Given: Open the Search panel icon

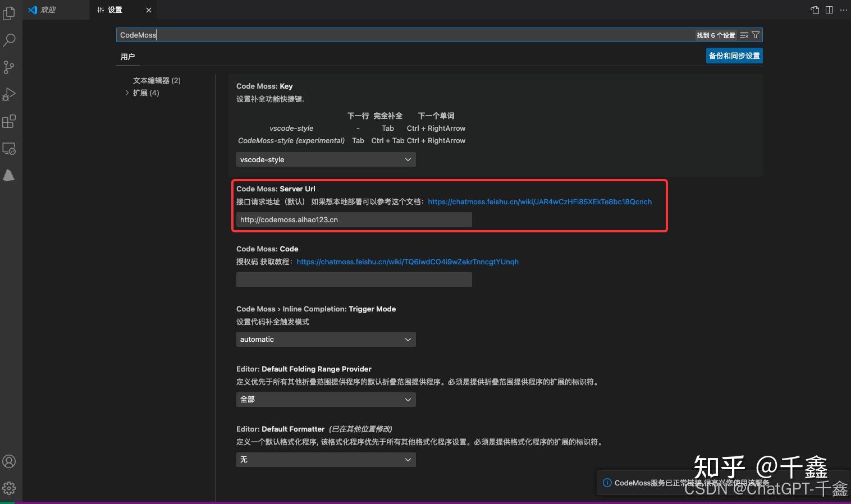Looking at the screenshot, I should pos(9,40).
